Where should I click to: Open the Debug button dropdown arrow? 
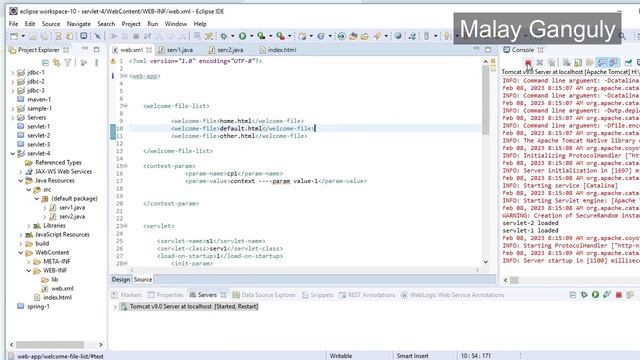[233, 36]
